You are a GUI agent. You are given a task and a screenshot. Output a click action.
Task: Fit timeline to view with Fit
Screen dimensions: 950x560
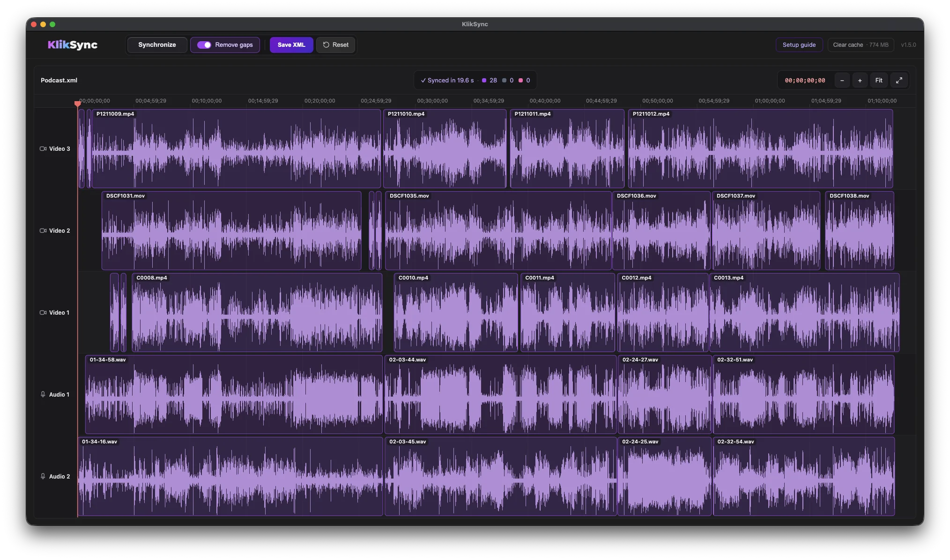click(x=879, y=81)
